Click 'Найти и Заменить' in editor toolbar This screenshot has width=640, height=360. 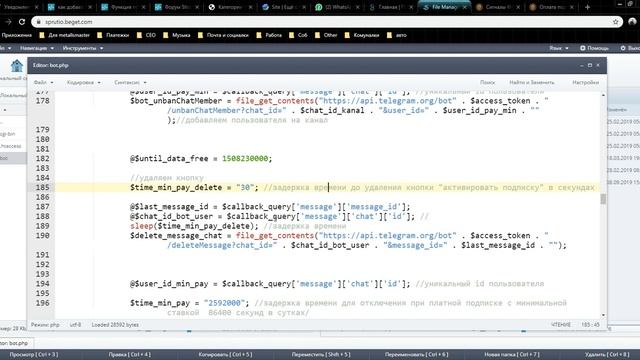click(x=532, y=82)
